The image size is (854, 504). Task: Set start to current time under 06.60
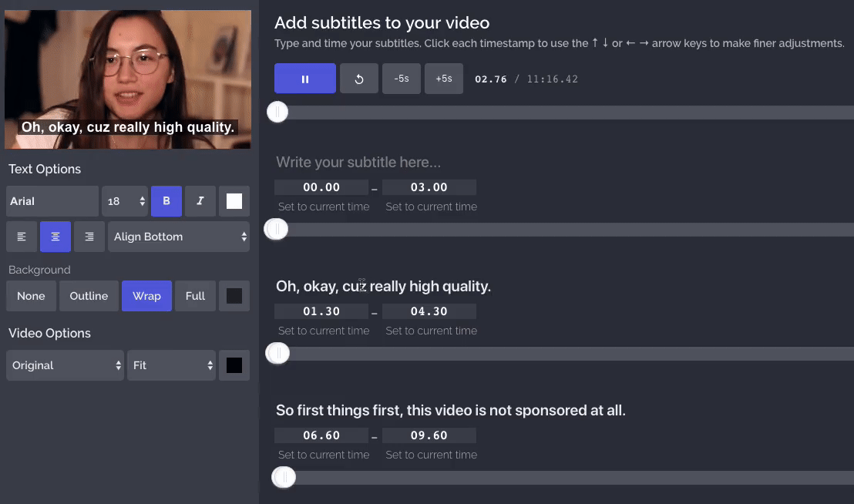point(324,455)
